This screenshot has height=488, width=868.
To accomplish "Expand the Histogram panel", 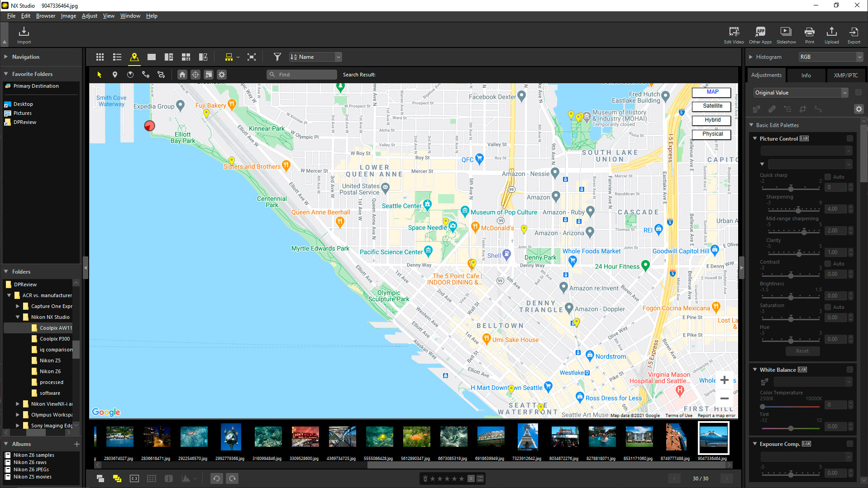I will [x=751, y=57].
